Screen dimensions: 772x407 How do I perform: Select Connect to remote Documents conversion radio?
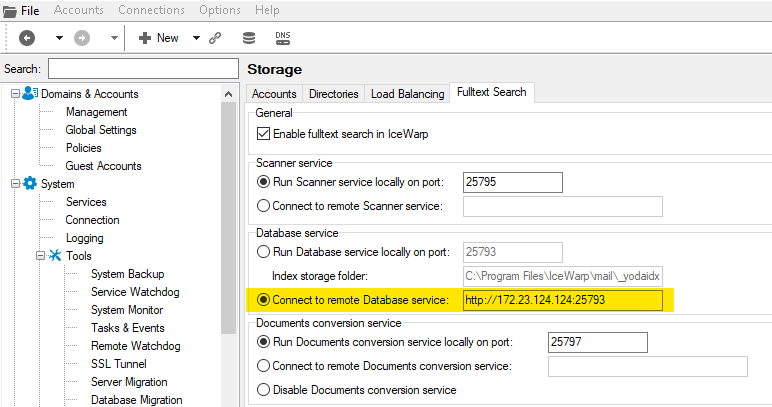click(x=263, y=366)
